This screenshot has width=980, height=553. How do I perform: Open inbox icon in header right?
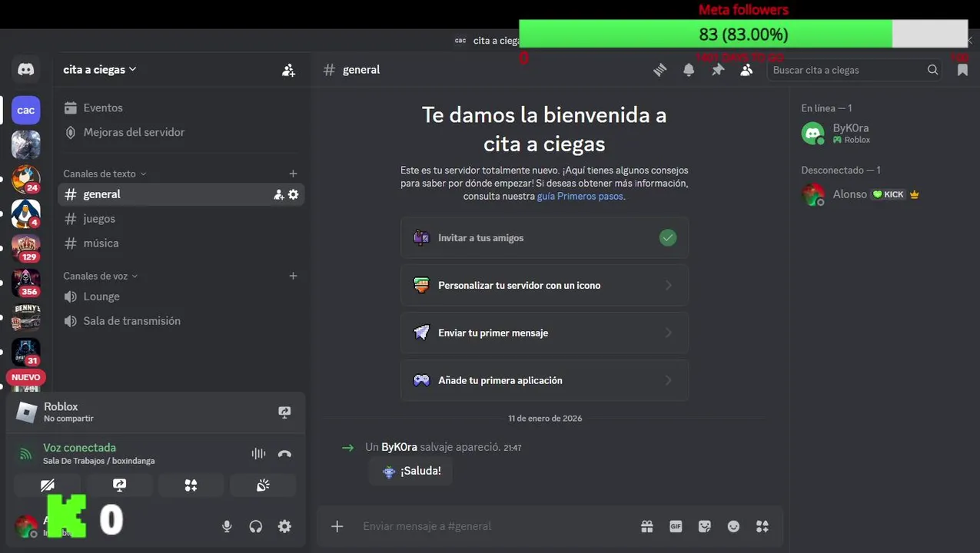pos(962,70)
